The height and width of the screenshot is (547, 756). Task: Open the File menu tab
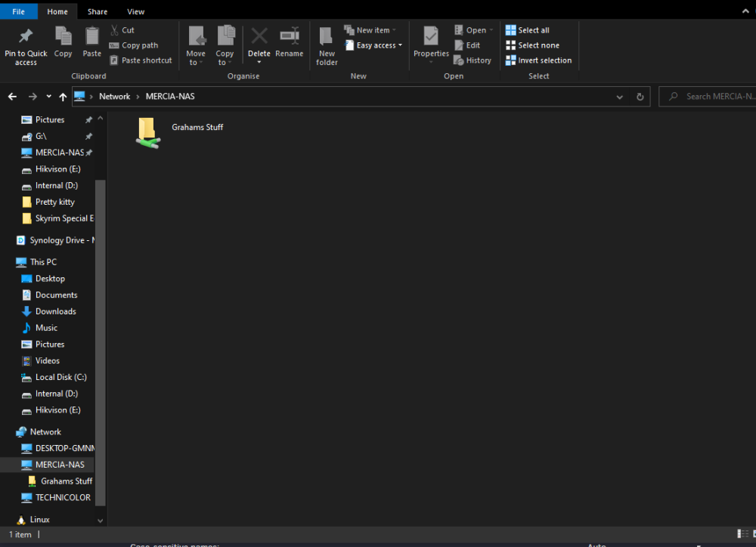[x=18, y=11]
